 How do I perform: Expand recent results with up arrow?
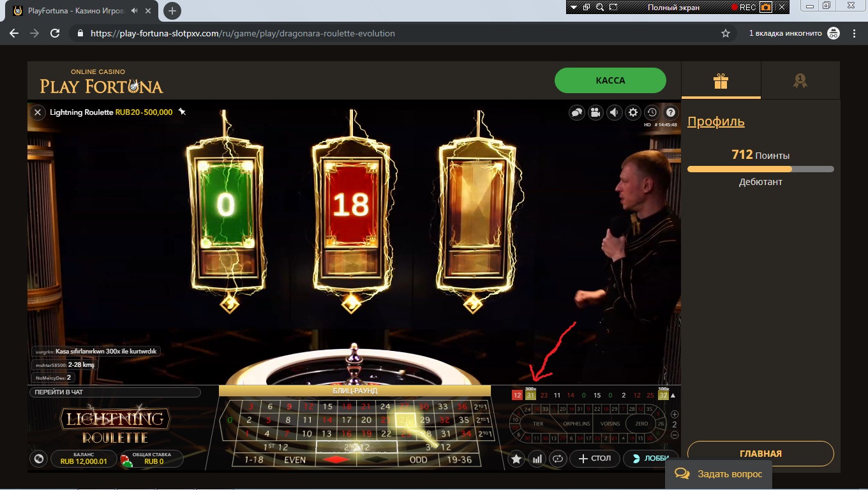pos(673,396)
